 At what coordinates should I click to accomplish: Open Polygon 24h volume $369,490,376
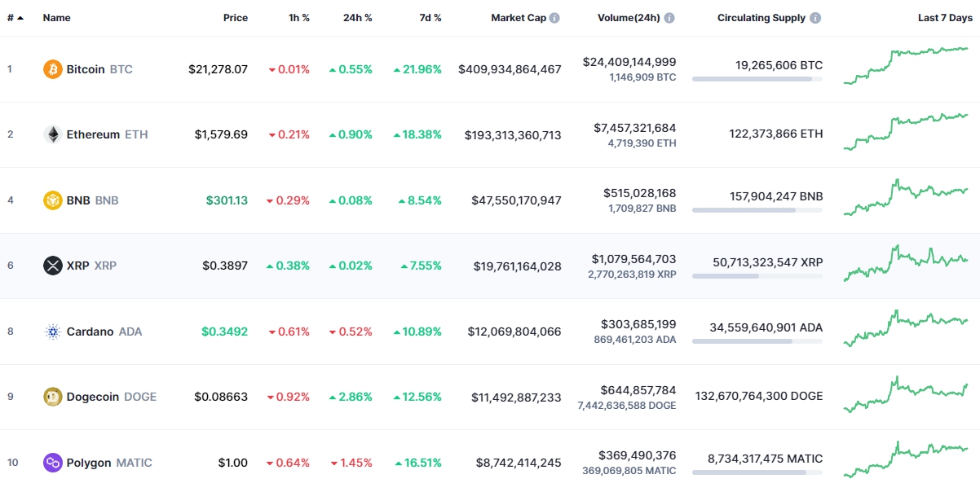pyautogui.click(x=638, y=455)
